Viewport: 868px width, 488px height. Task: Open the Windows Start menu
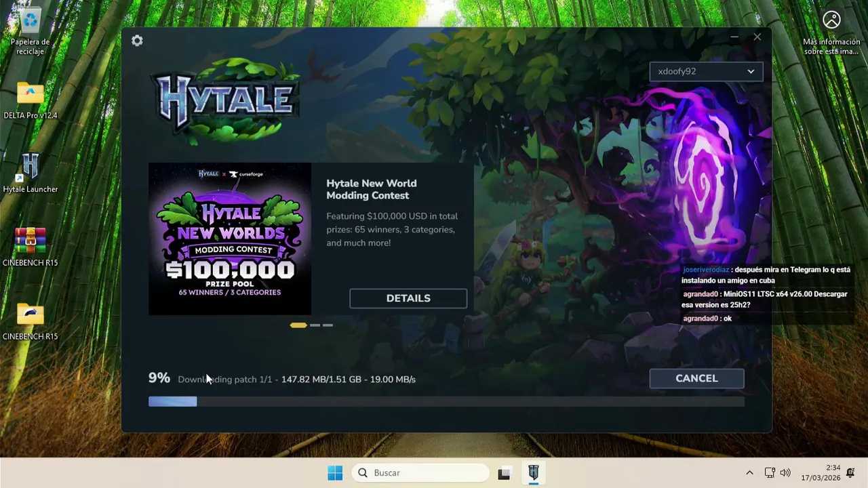click(335, 473)
